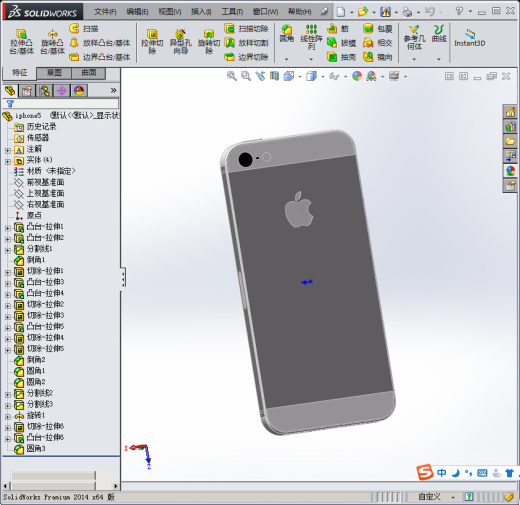Expand the 凸台-拉伸6 feature
The image size is (520, 505).
8,439
